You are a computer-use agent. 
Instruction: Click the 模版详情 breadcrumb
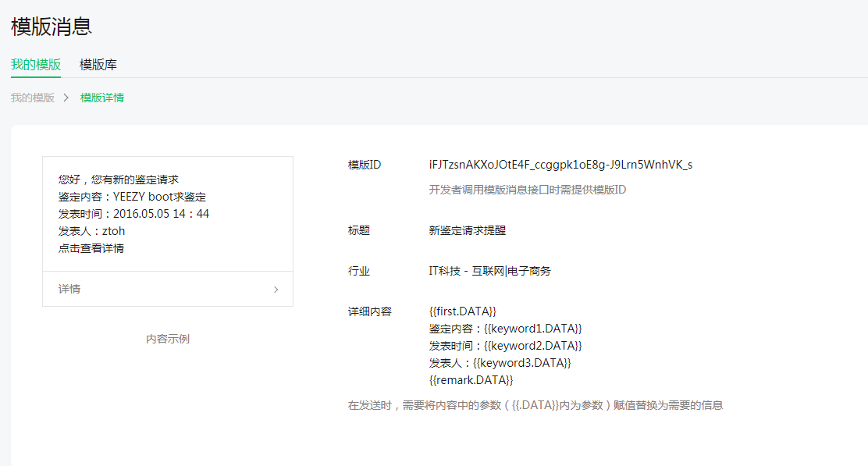pyautogui.click(x=101, y=98)
